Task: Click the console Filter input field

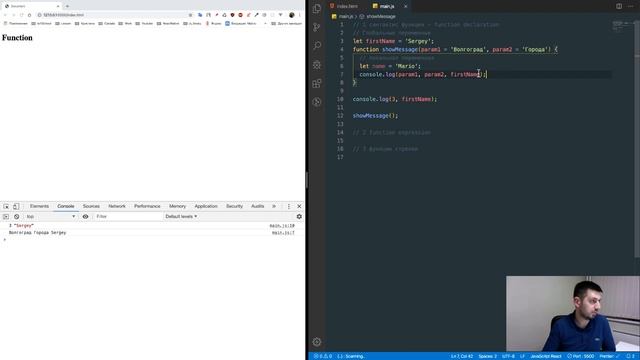Action: click(128, 217)
